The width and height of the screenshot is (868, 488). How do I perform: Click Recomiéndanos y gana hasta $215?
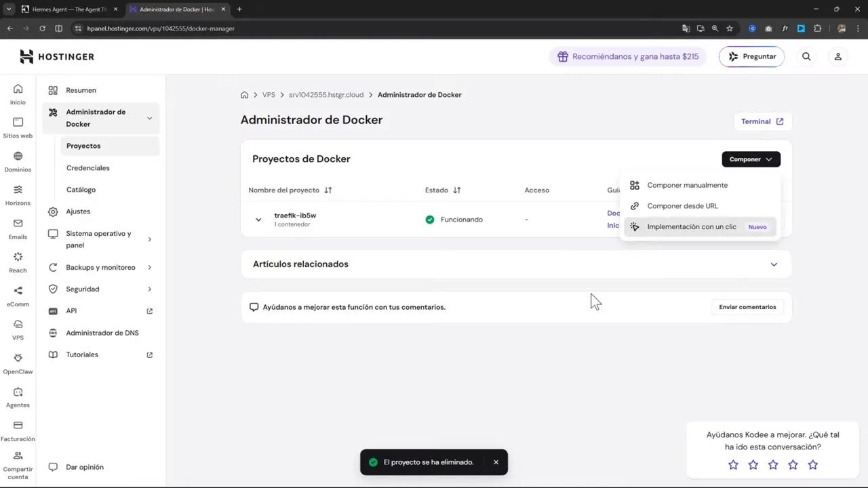coord(628,57)
